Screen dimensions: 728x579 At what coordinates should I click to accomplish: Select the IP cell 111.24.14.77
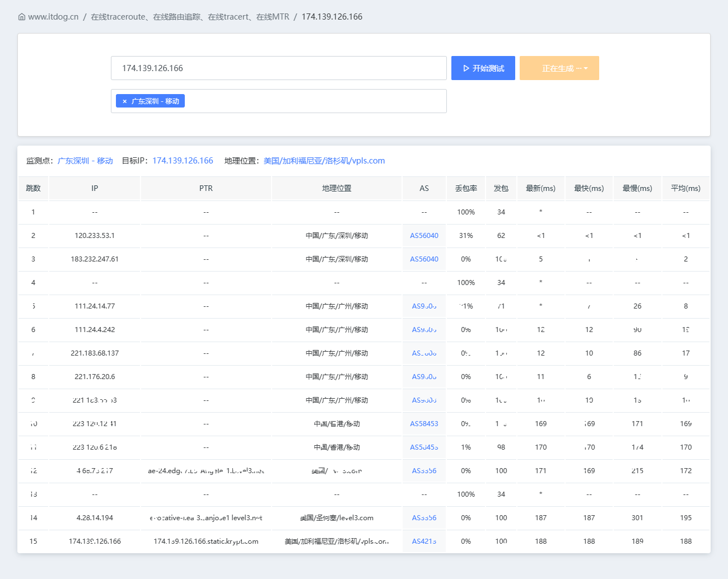pos(95,306)
